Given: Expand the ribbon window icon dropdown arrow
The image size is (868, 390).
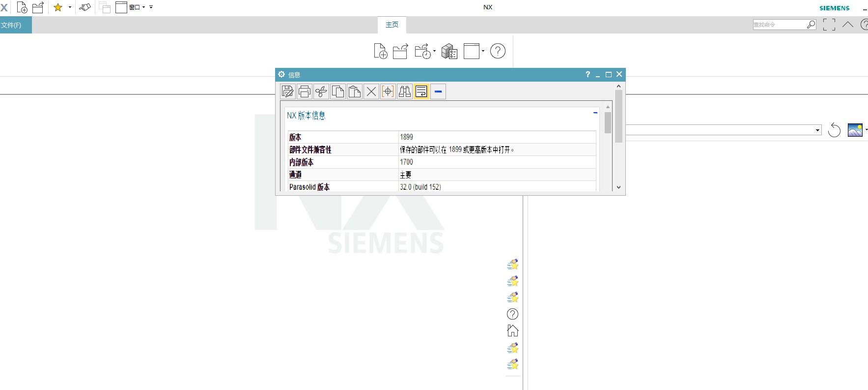Looking at the screenshot, I should [x=483, y=51].
